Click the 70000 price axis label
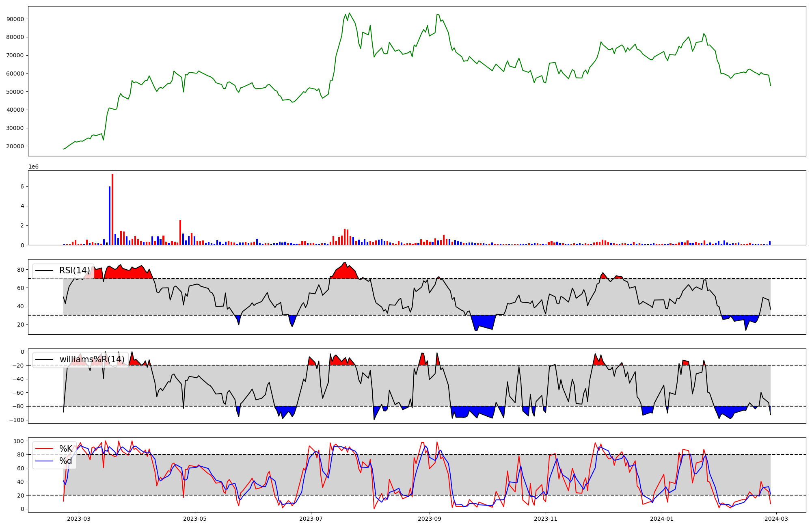Viewport: 812px width, 528px height. coord(15,55)
